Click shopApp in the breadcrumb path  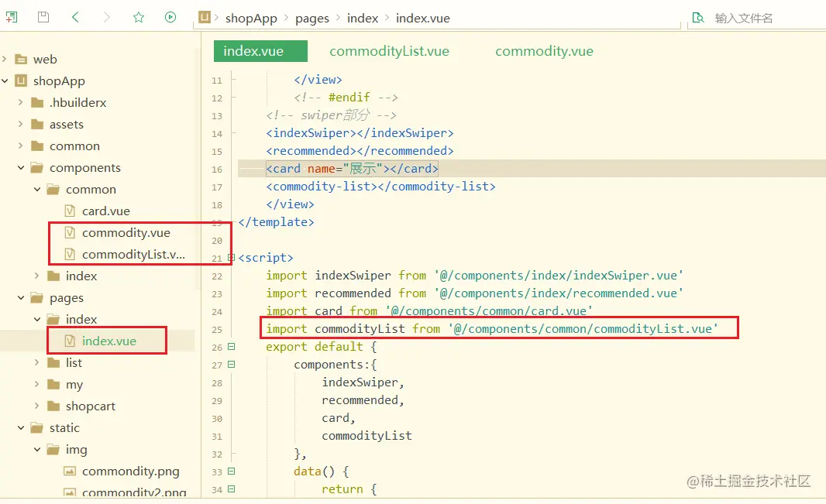click(x=251, y=19)
